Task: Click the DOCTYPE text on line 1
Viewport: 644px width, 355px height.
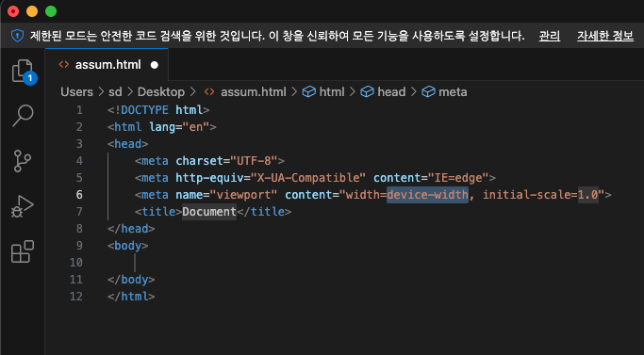Action: coord(144,110)
